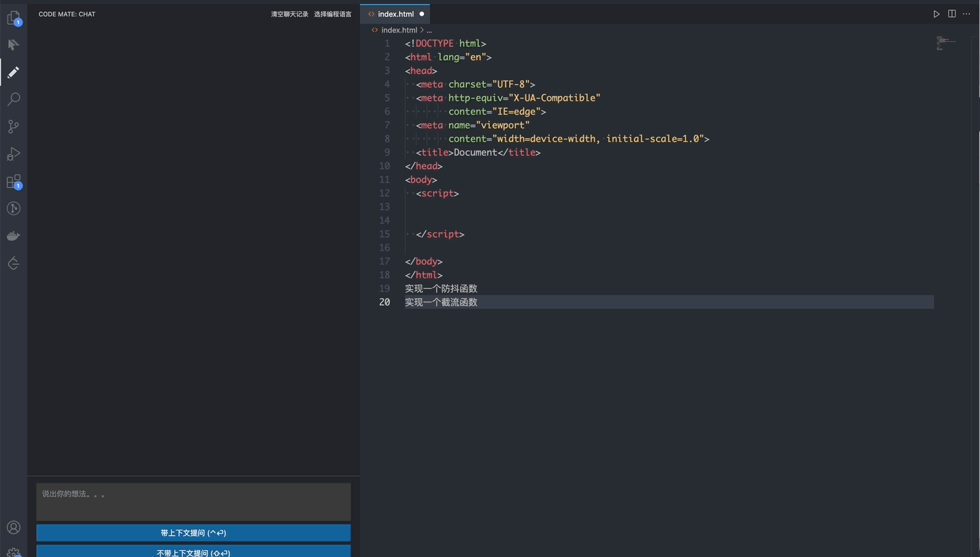Click 不带上下文提问 button
This screenshot has width=980, height=557.
(193, 552)
